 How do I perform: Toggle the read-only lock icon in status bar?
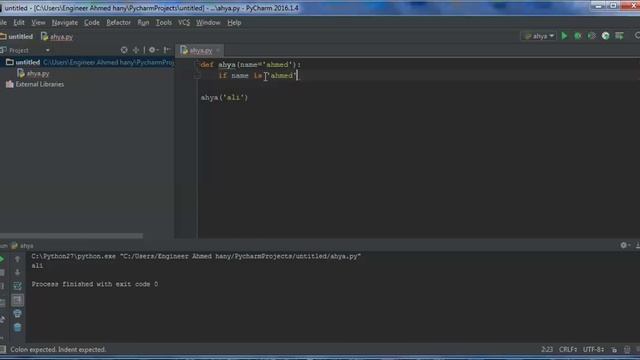tap(614, 349)
